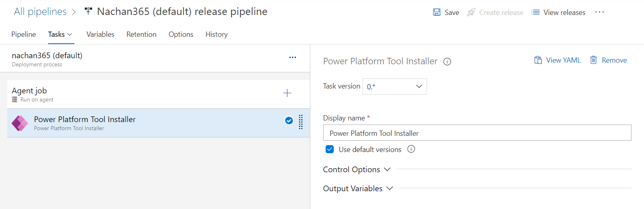Click the Save disk icon
This screenshot has width=644, height=209.
[x=436, y=13]
